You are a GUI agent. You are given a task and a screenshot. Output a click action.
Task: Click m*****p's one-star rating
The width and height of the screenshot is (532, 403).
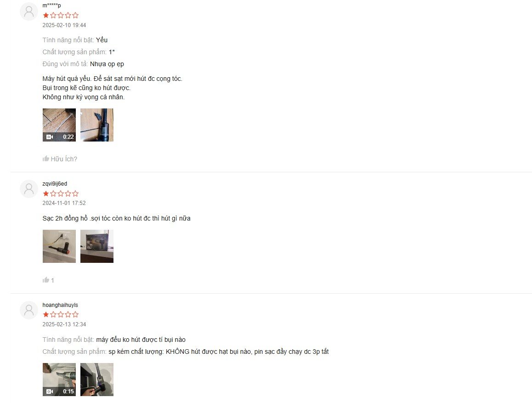tap(61, 15)
